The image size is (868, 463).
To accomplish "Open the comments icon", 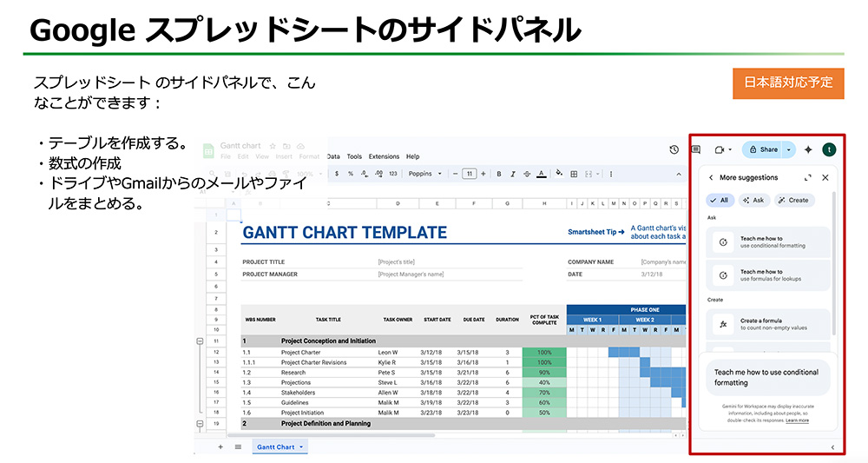I will click(x=696, y=149).
